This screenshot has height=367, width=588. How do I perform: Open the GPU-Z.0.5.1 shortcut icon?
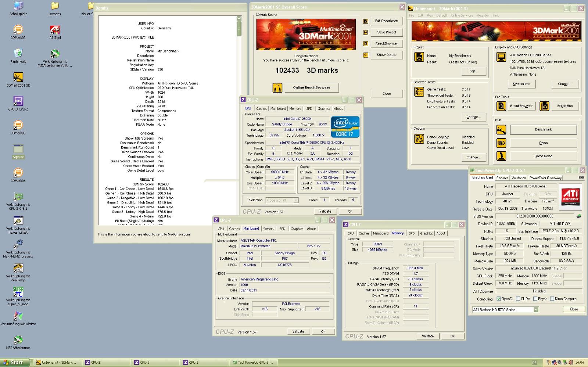click(x=18, y=197)
